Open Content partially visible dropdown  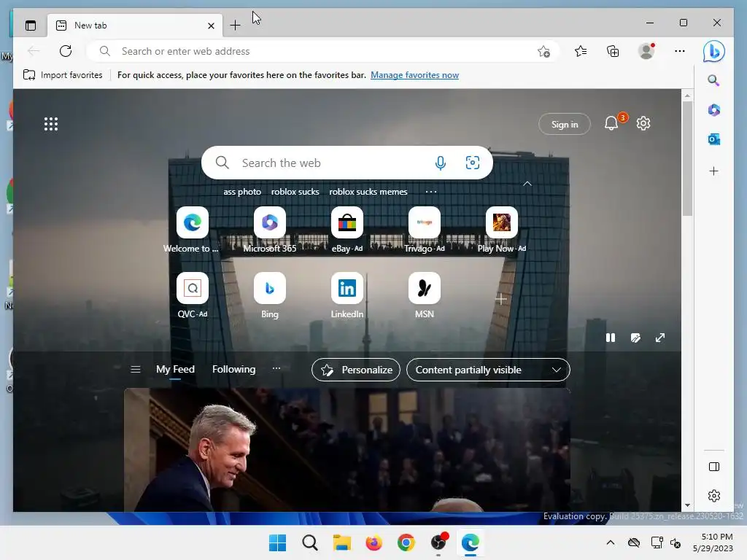click(x=488, y=370)
